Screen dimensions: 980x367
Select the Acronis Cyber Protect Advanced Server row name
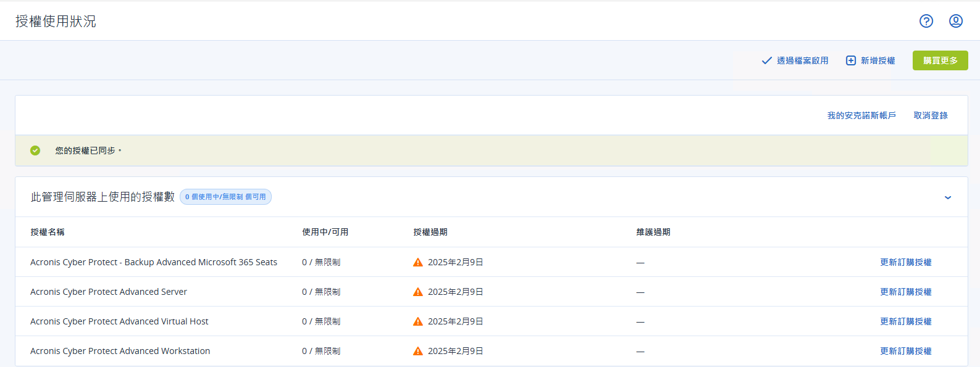coord(109,292)
